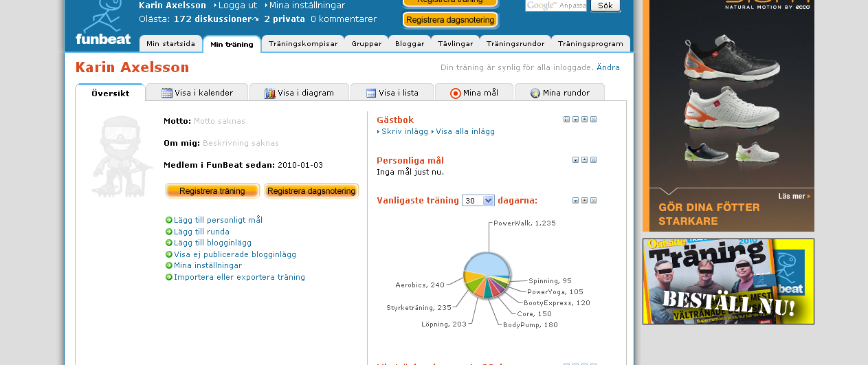Click the Karin Axelsson page heading
Viewport: 868px width, 365px height.
[x=132, y=67]
